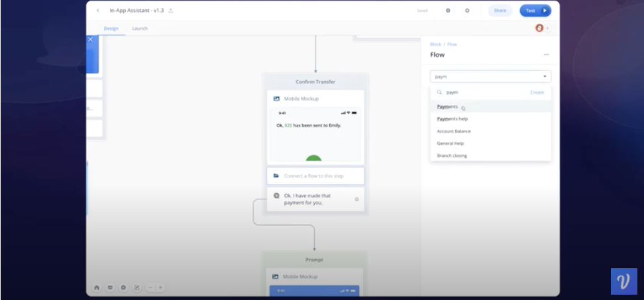Viewport: 644px width, 300px height.
Task: Click the Confirm Transfer block title
Action: tap(315, 82)
